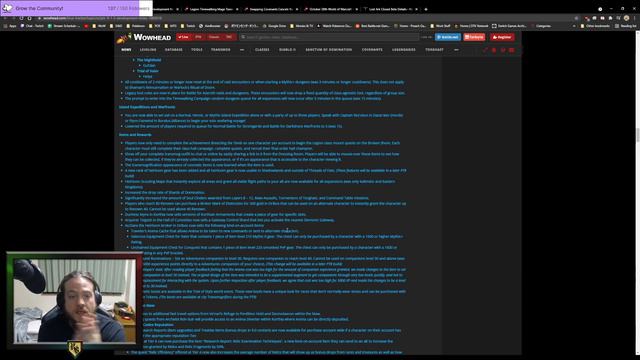
Task: Open the Work Stuff bookmark folder
Action: [x=440, y=26]
